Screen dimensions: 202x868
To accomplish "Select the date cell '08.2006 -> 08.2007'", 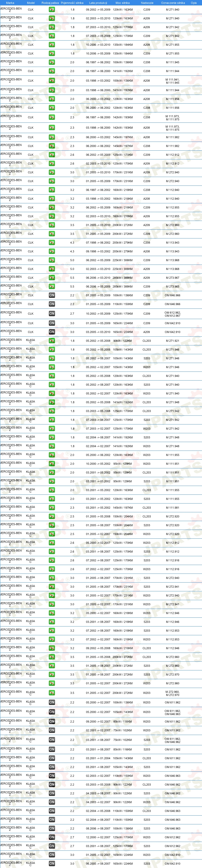I will pos(98,828).
